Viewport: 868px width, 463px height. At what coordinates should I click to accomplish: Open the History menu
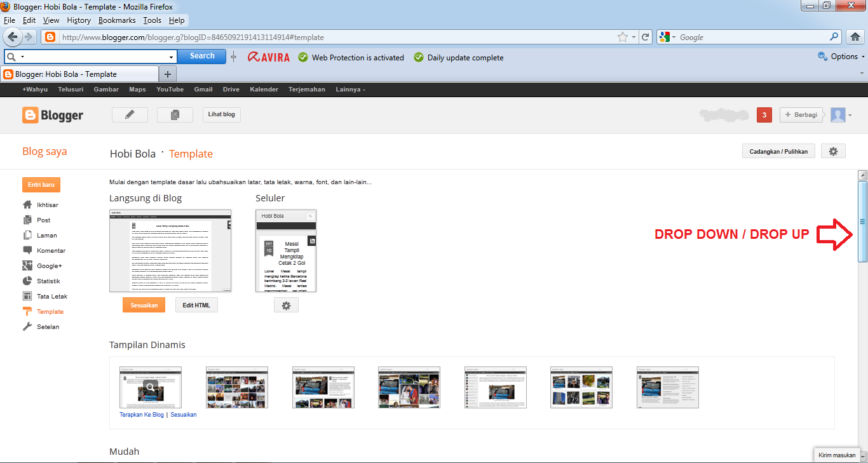(x=79, y=20)
